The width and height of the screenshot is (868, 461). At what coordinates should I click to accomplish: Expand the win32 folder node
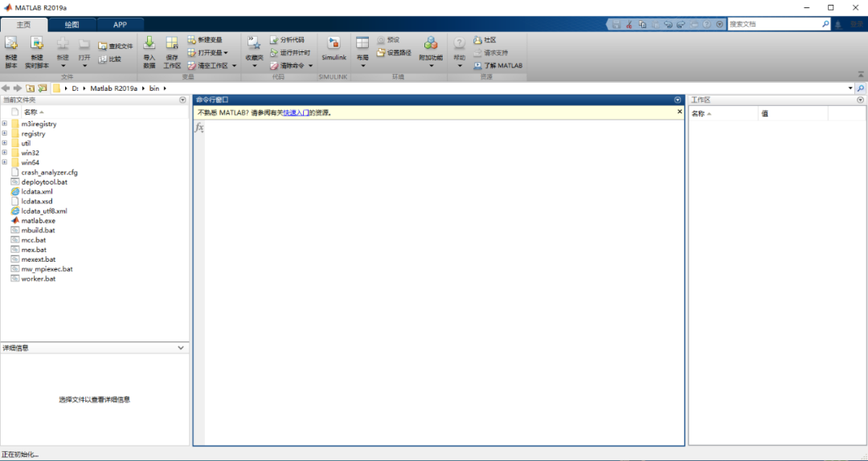click(5, 152)
